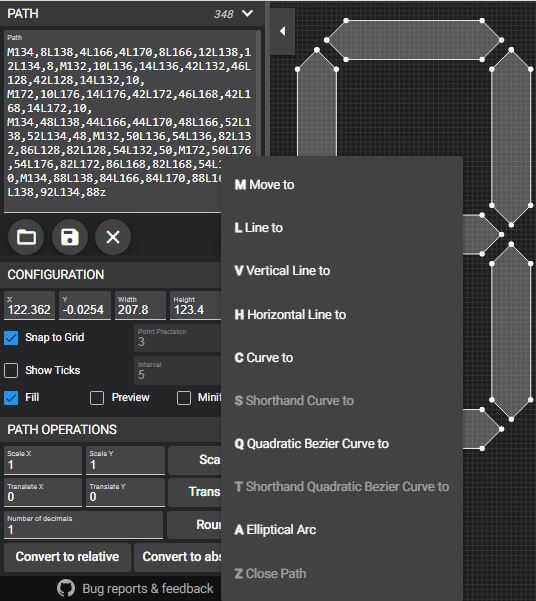Choose H Horizontal Line to
Viewport: 536px width, 601px height.
(342, 315)
